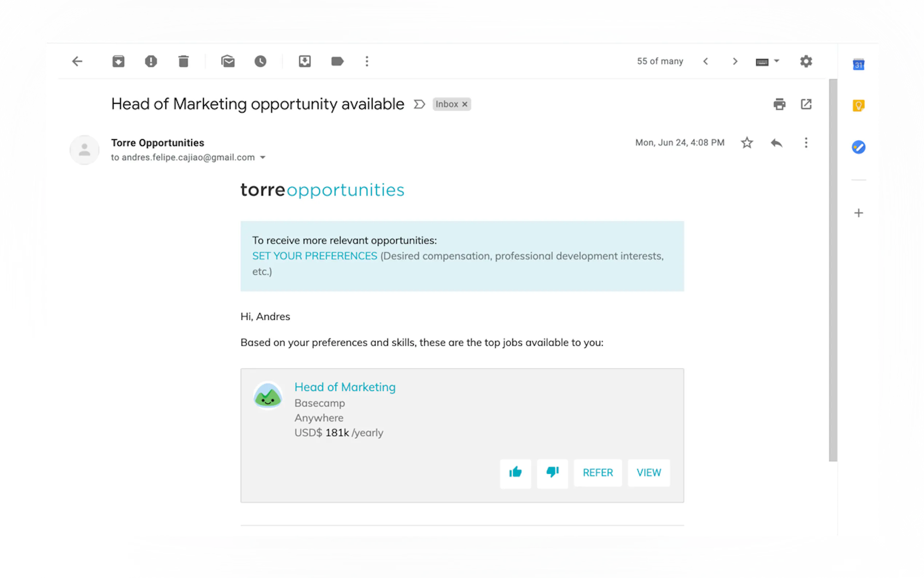Click the Move to icon in the toolbar
The image size is (924, 578).
point(304,61)
